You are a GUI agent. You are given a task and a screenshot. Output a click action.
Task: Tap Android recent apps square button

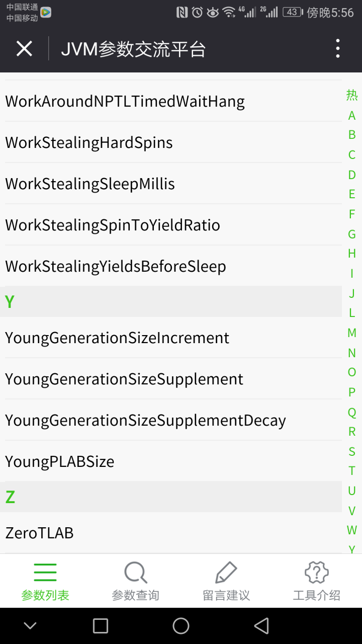tap(101, 626)
